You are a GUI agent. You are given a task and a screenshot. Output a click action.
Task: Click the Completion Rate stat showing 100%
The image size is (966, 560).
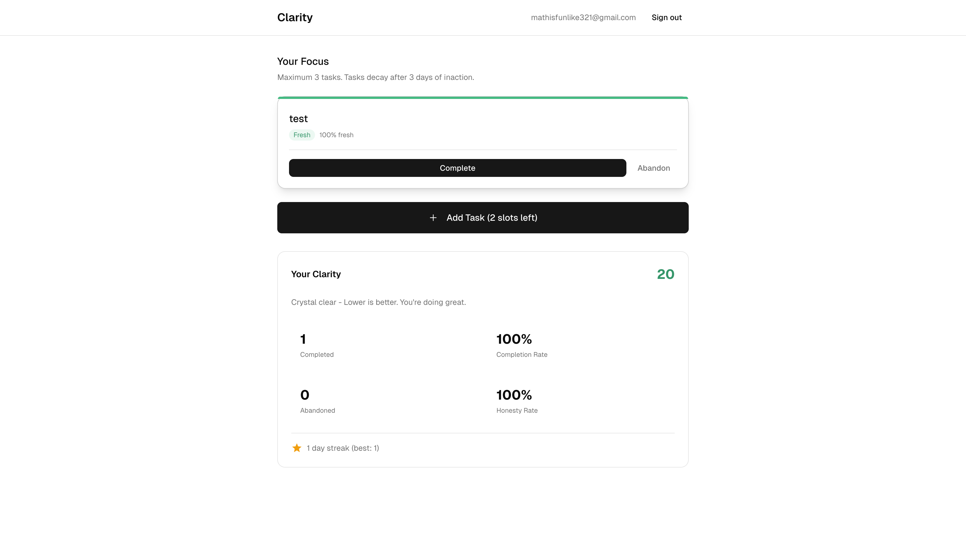(x=514, y=339)
